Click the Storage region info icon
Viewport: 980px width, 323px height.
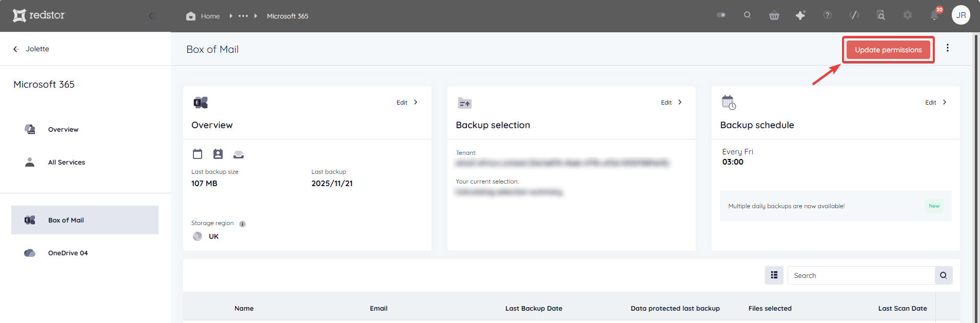click(242, 224)
